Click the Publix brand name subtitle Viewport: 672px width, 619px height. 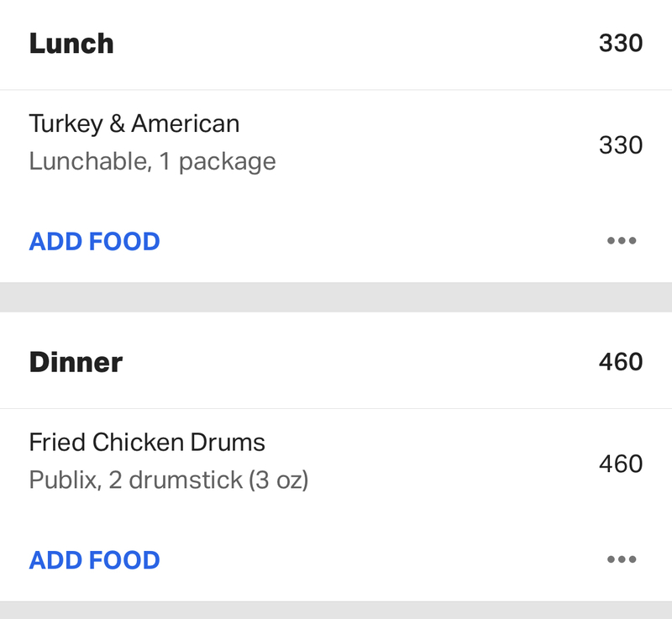pyautogui.click(x=66, y=480)
